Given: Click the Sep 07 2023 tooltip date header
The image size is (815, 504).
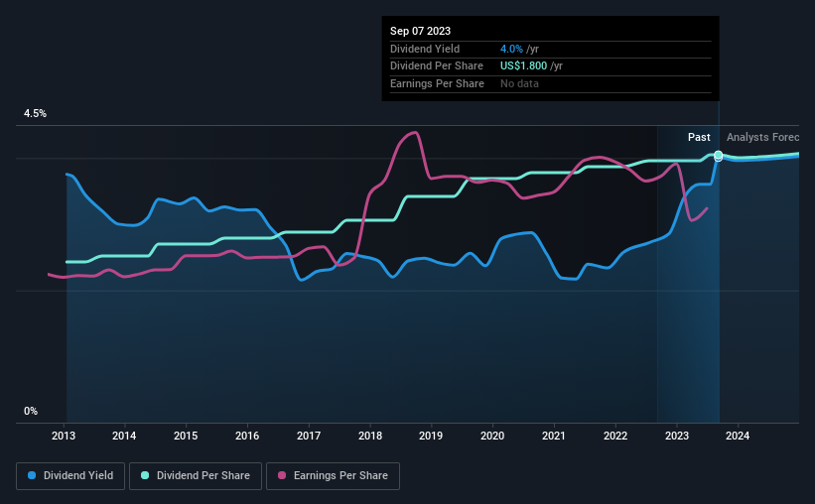Looking at the screenshot, I should [421, 31].
